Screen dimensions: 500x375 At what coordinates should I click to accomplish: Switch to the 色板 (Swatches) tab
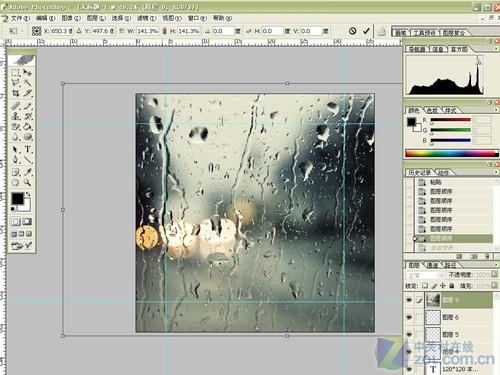432,110
